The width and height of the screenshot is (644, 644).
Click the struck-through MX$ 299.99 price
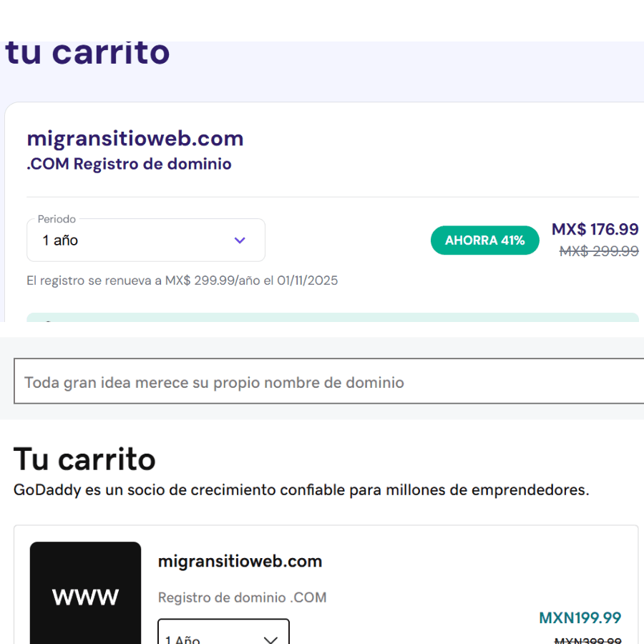pos(599,251)
